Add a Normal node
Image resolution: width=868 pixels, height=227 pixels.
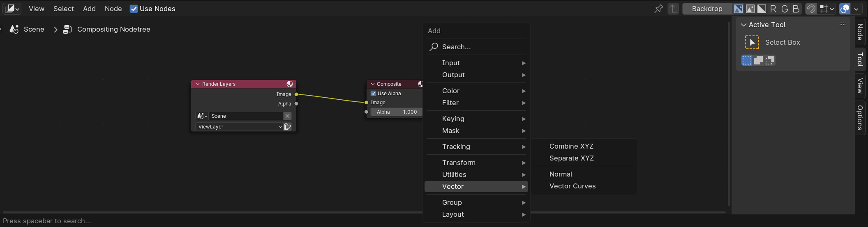[x=584, y=174]
